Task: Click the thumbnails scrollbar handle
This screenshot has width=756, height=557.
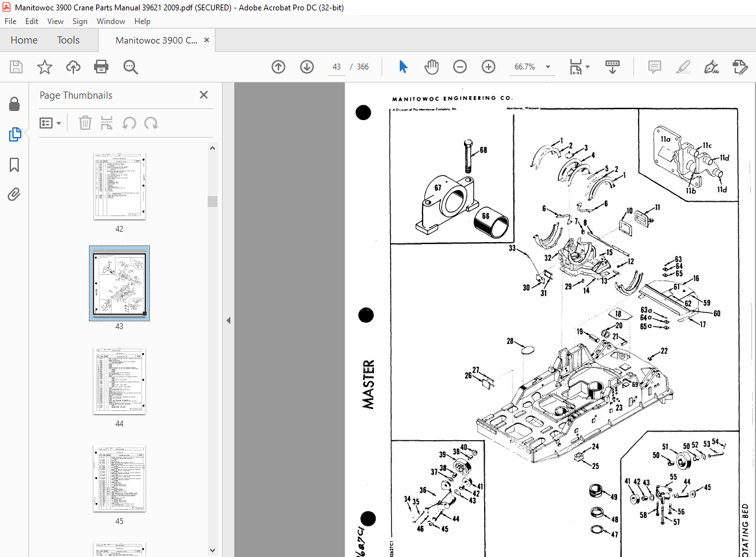Action: click(x=212, y=201)
